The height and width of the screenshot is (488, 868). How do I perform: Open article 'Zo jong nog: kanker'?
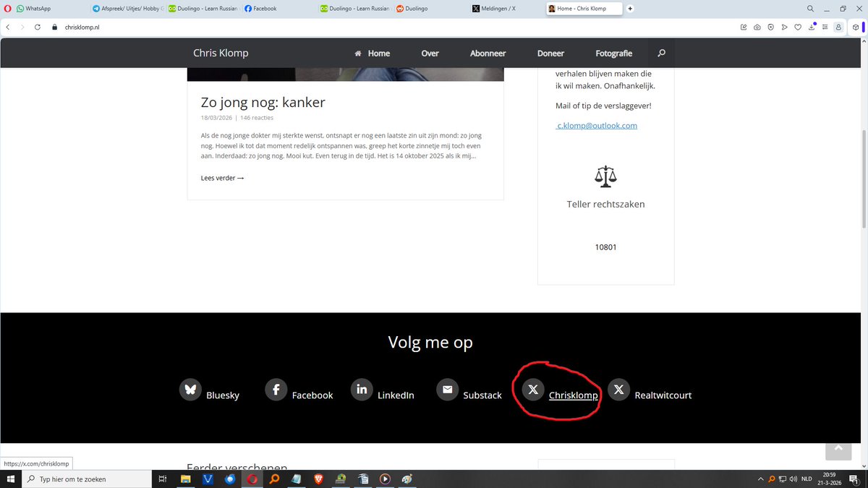pos(263,103)
